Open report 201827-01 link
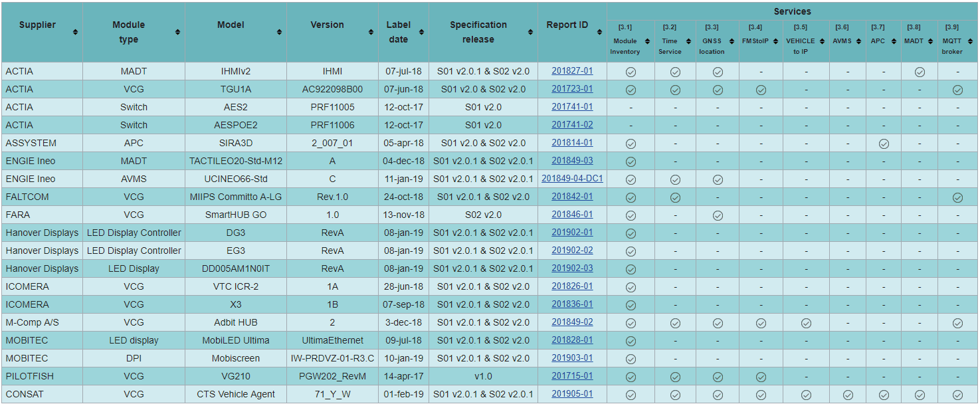The image size is (980, 406). (x=572, y=71)
